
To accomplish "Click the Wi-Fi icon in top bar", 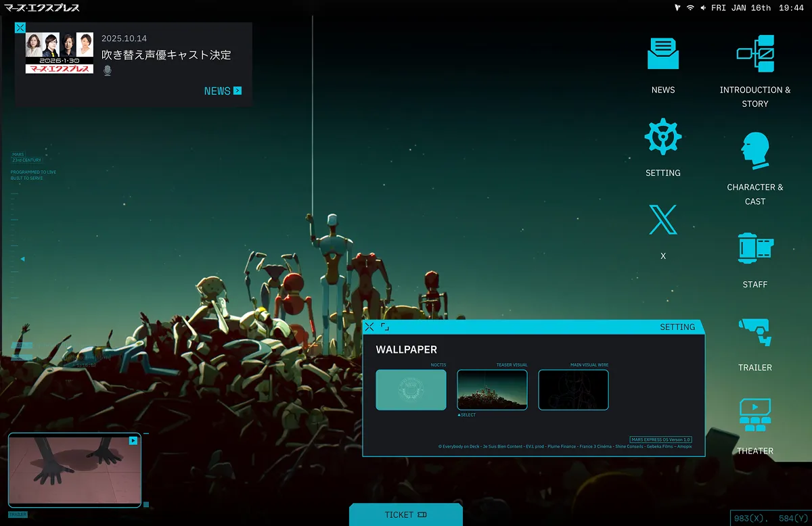I will (690, 8).
